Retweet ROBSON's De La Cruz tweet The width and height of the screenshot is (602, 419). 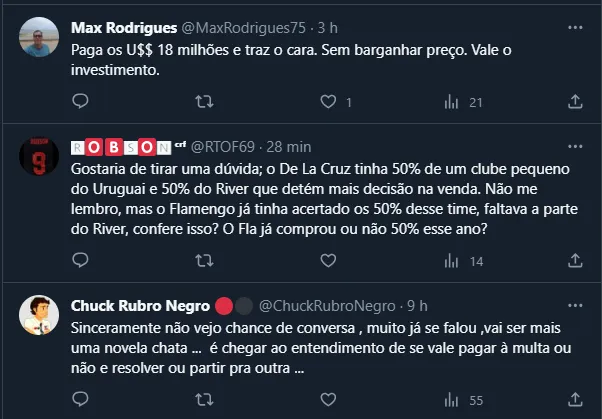pyautogui.click(x=203, y=261)
